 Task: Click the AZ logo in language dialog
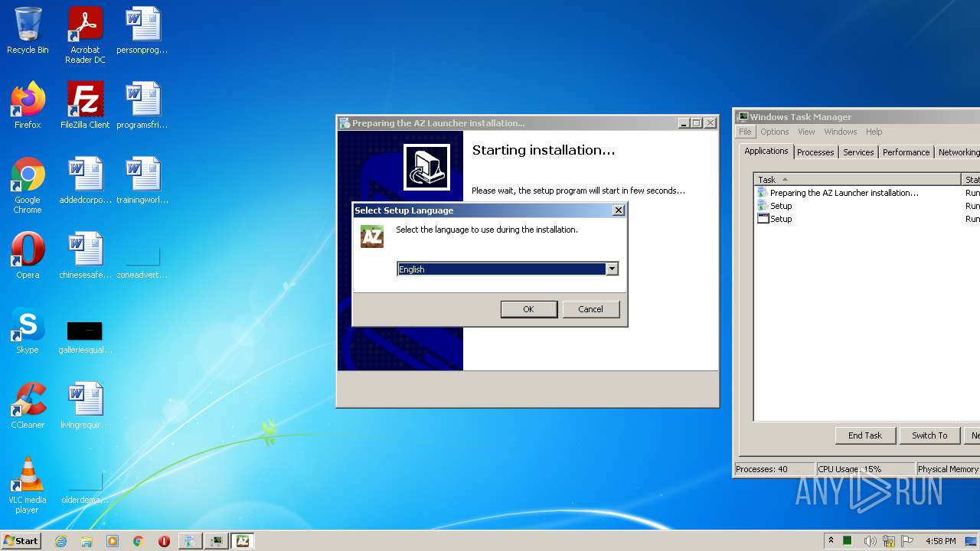tap(372, 236)
